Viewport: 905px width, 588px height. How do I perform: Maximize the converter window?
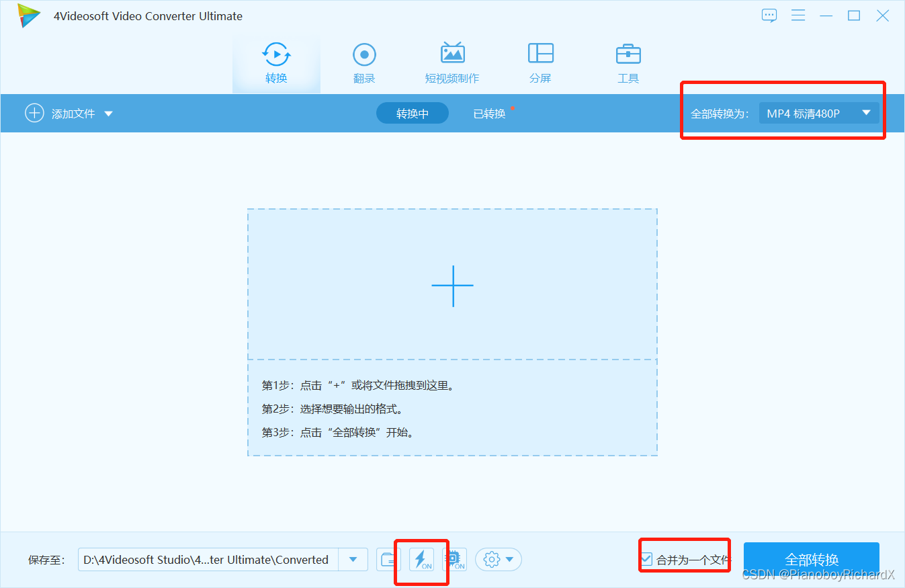pyautogui.click(x=854, y=15)
